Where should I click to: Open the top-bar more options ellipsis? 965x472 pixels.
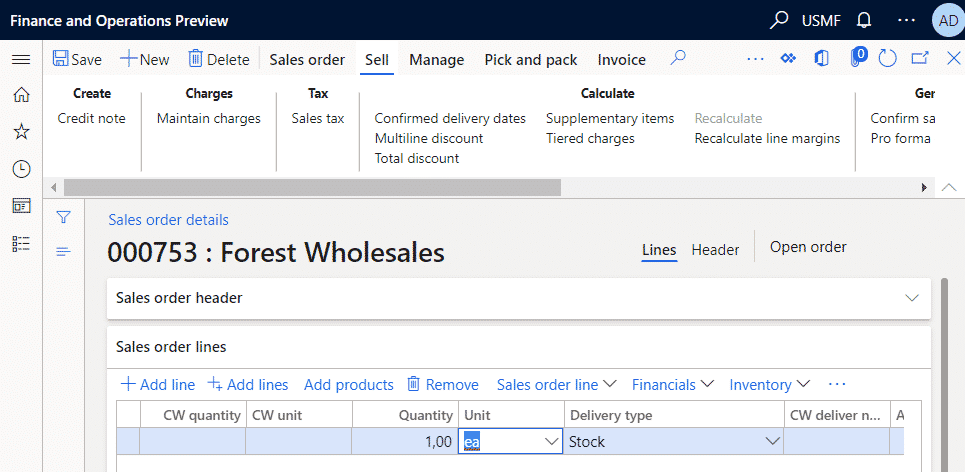(907, 20)
